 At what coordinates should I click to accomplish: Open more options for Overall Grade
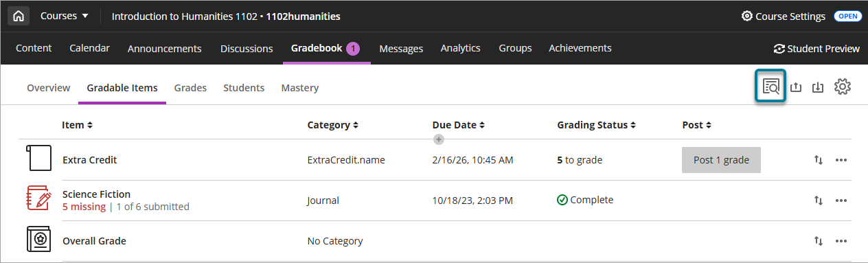click(841, 241)
